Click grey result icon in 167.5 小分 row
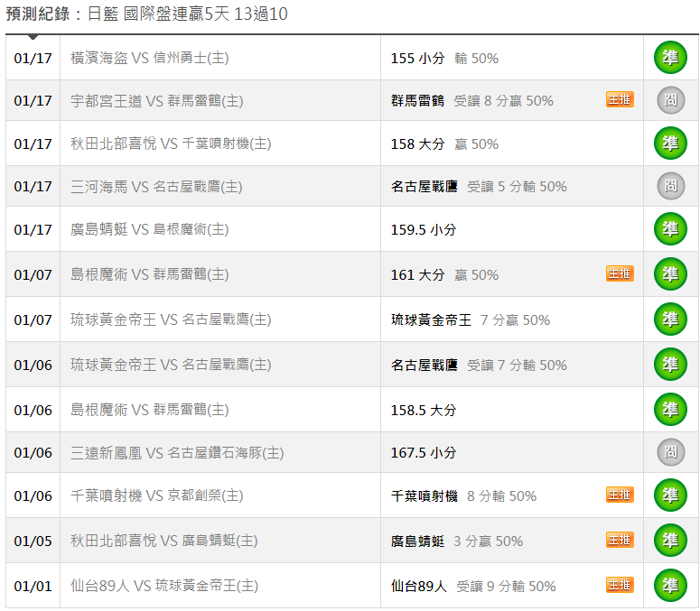Screen dimensions: 700x611 670,452
